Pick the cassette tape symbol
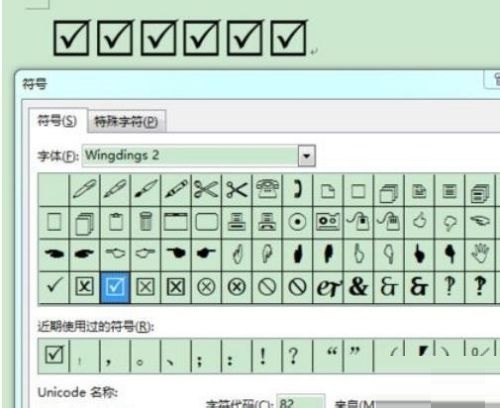The width and height of the screenshot is (500, 408). pyautogui.click(x=328, y=222)
